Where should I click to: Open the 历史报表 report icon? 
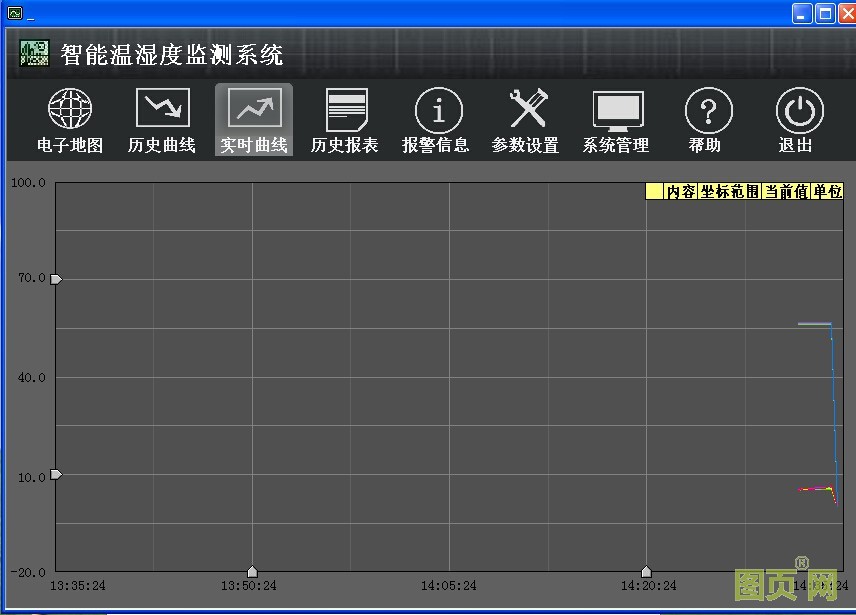[x=346, y=109]
